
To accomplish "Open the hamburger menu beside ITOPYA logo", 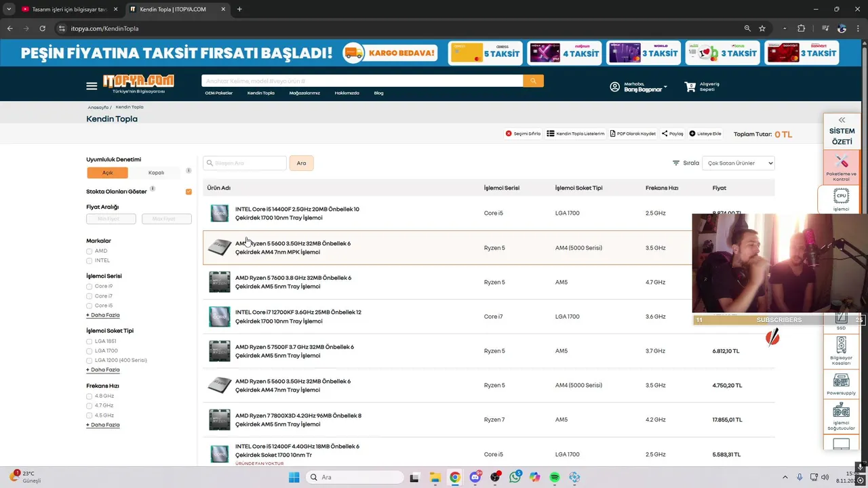I will (x=92, y=86).
